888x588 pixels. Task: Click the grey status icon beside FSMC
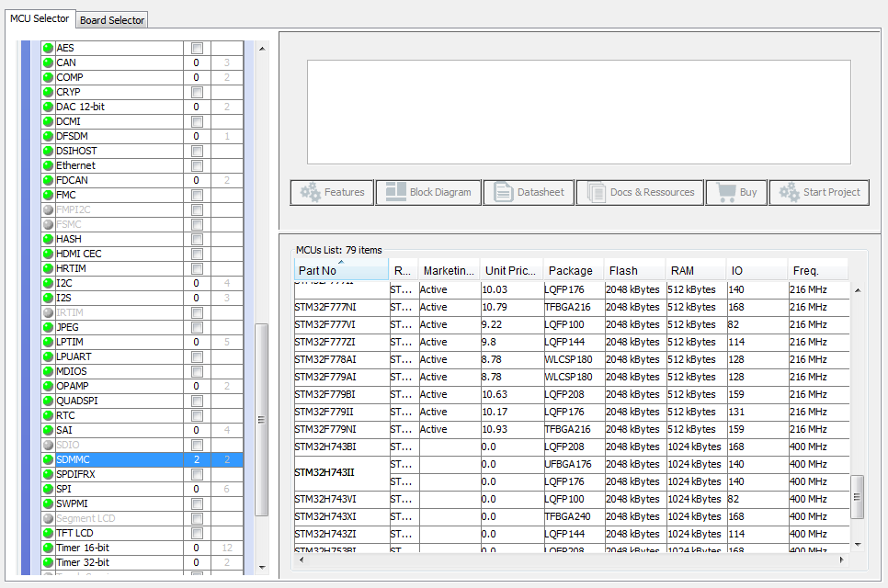click(48, 225)
